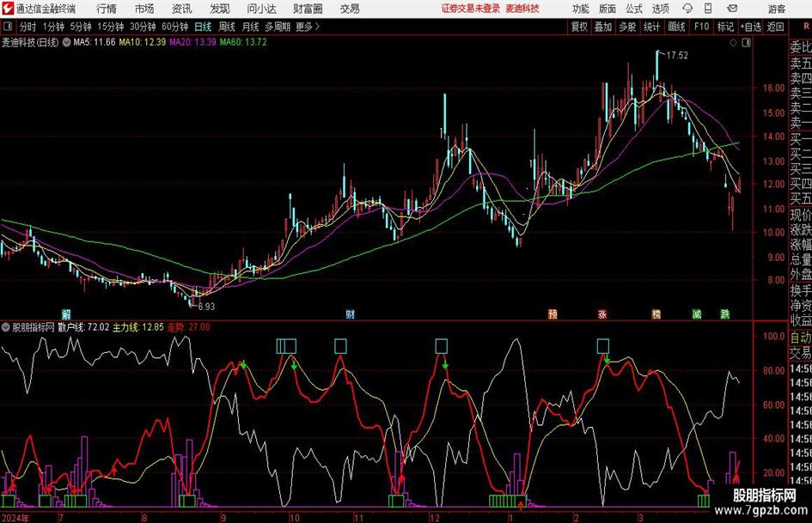
Task: Open the 行情 menu
Action: (x=107, y=9)
